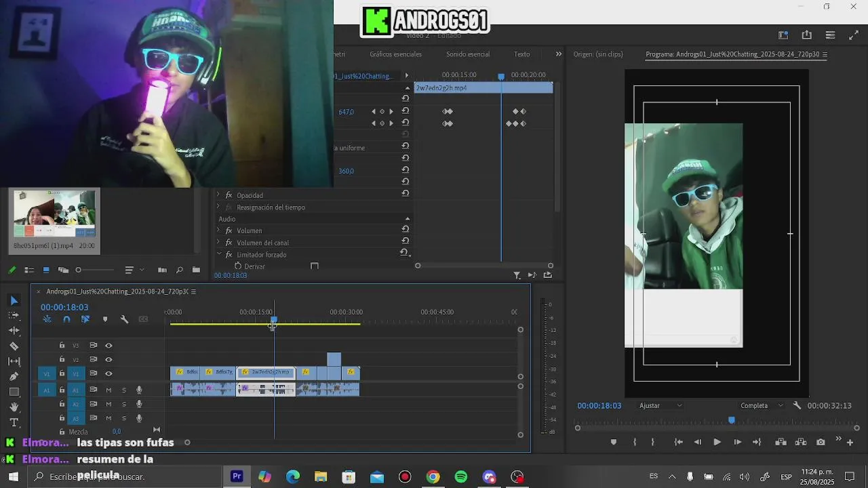Show more panel tabs chevron
868x488 pixels.
tap(559, 54)
